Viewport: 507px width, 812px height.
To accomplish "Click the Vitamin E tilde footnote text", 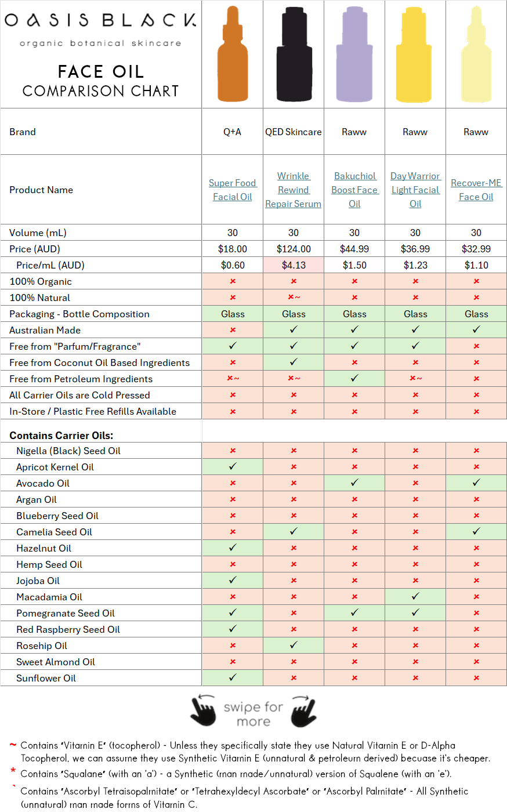I will tap(255, 752).
